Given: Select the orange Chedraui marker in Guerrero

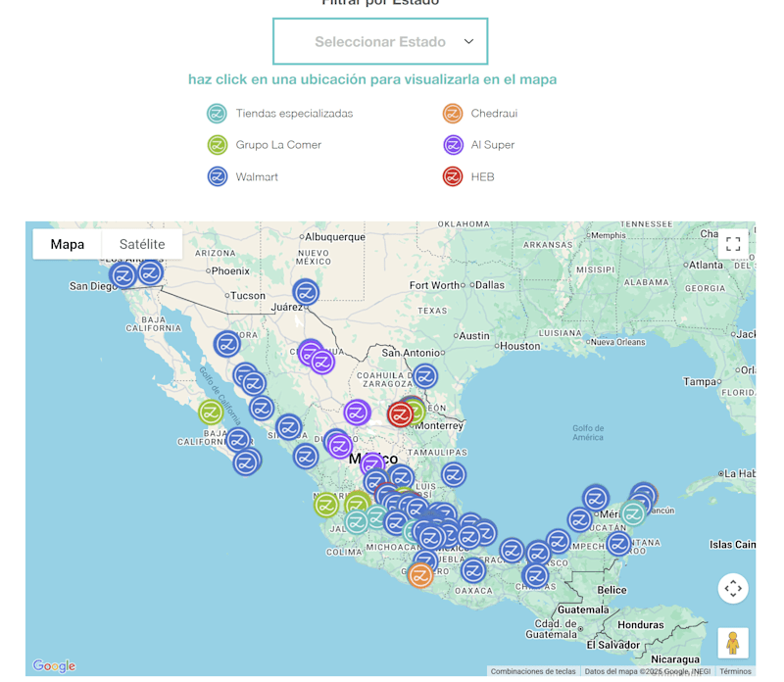Looking at the screenshot, I should 420,575.
